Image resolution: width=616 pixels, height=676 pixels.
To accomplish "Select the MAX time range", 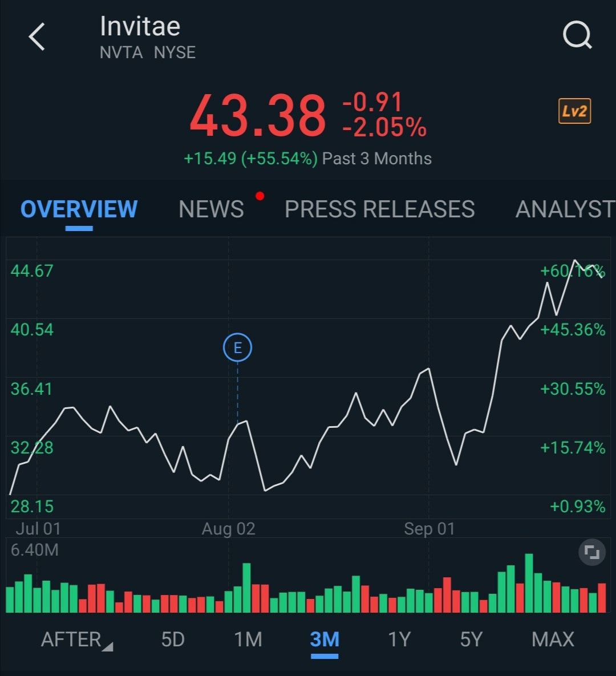I will pos(553,639).
